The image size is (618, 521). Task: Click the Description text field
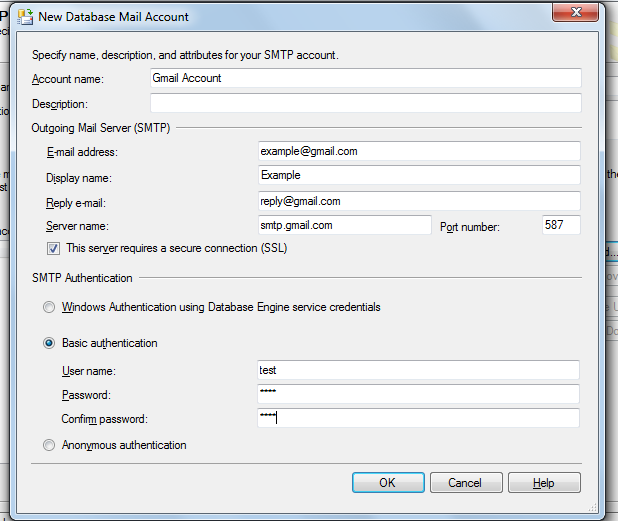[x=365, y=103]
